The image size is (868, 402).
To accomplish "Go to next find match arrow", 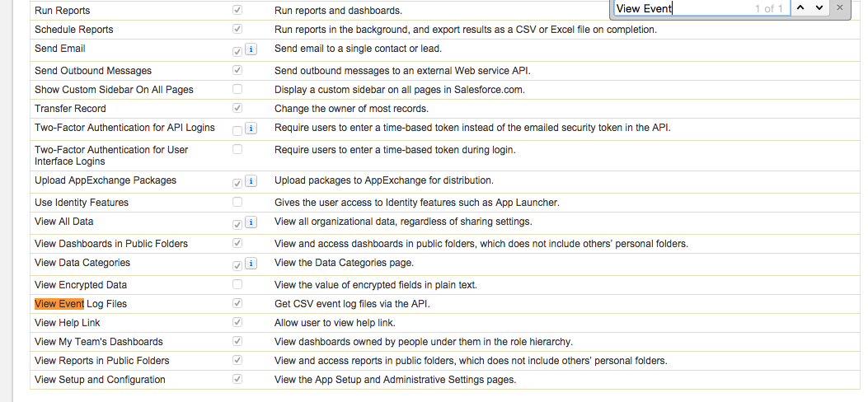I will coord(819,8).
